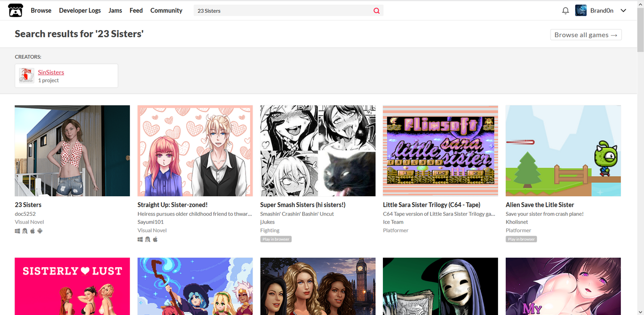Open Developer Logs
The height and width of the screenshot is (315, 644).
click(79, 11)
